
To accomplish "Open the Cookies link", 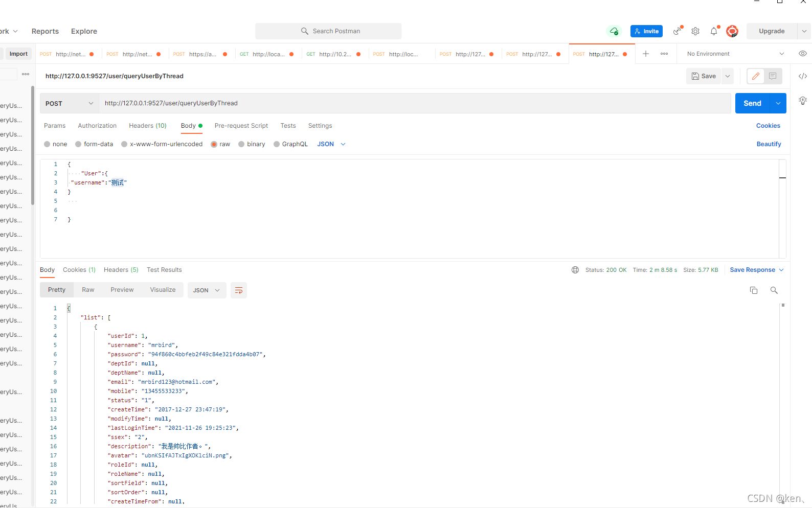I will coord(768,126).
